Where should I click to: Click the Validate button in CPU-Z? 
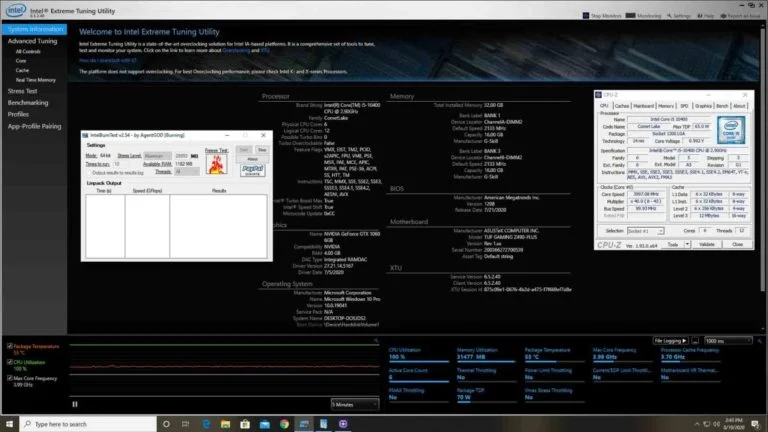tap(707, 244)
